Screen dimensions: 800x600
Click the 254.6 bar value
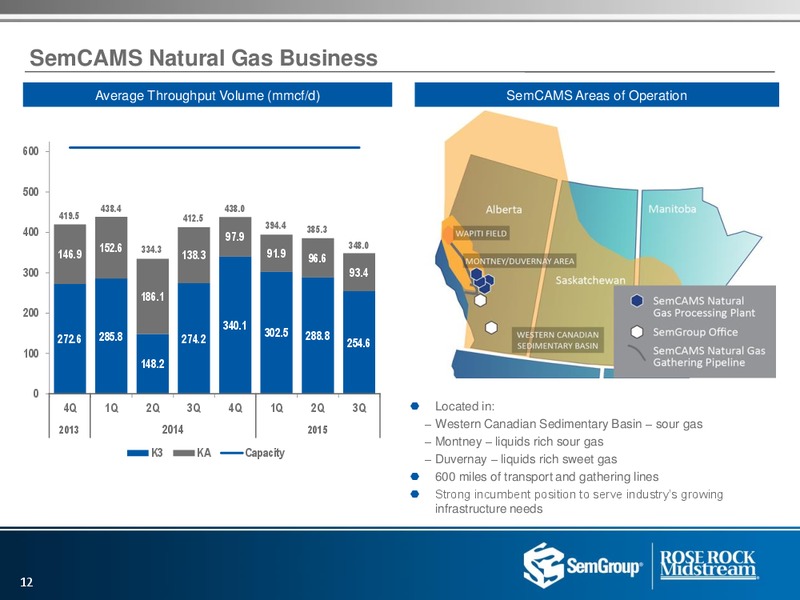click(359, 343)
